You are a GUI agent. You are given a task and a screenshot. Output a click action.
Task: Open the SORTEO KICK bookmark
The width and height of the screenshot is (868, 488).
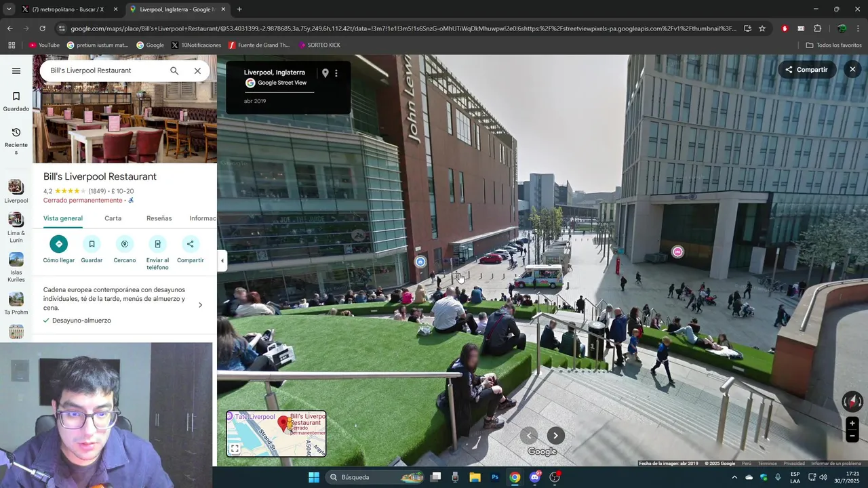tap(319, 45)
